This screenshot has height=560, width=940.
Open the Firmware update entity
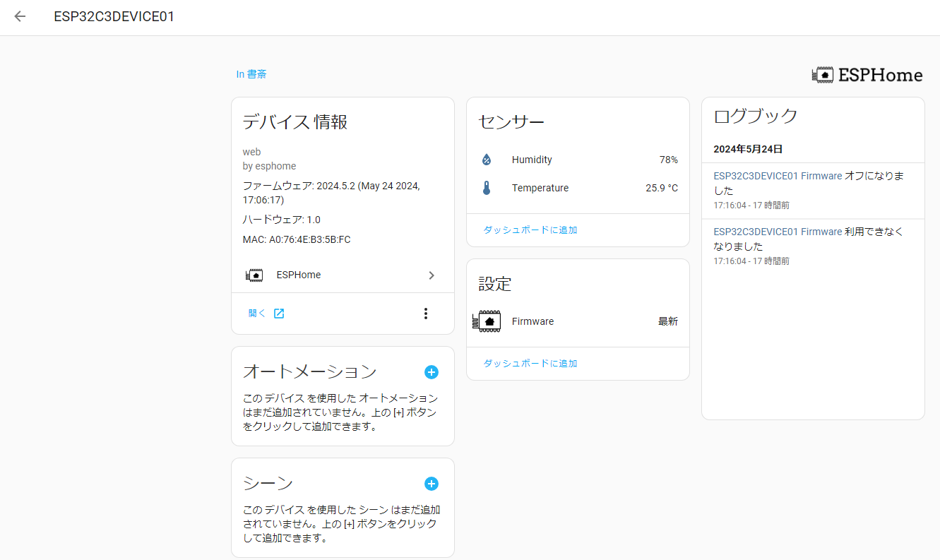click(578, 321)
